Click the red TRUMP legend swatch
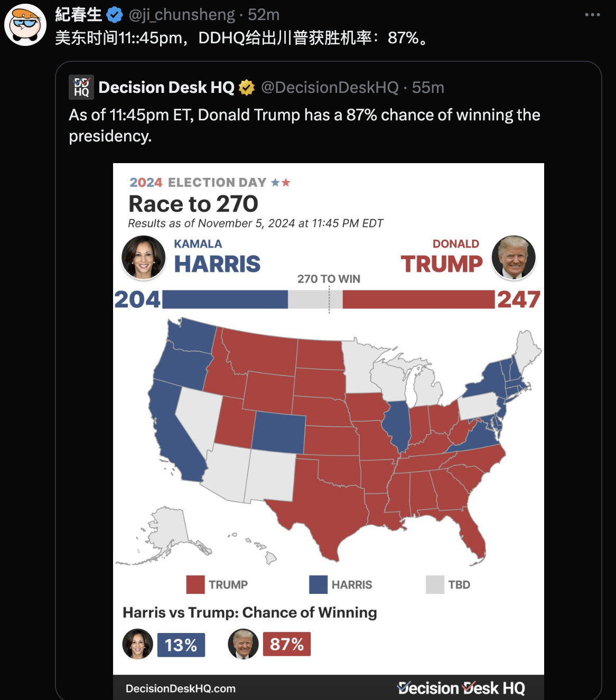Viewport: 616px width, 700px height. [195, 584]
